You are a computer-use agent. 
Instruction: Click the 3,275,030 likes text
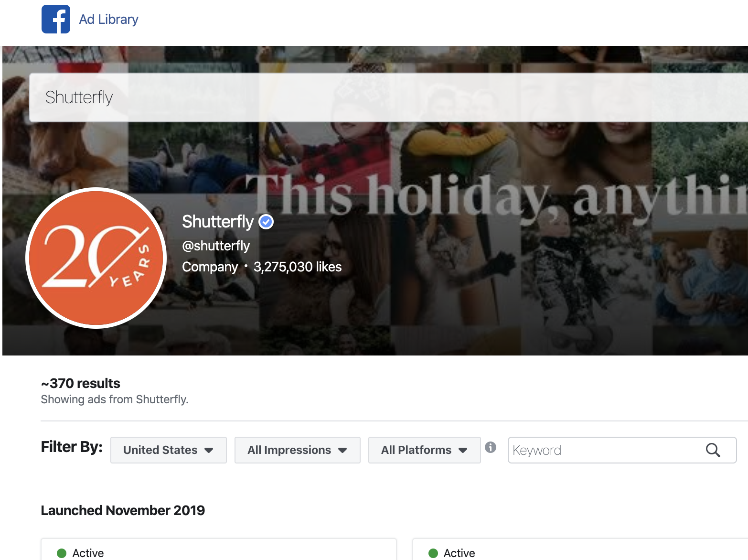click(298, 267)
